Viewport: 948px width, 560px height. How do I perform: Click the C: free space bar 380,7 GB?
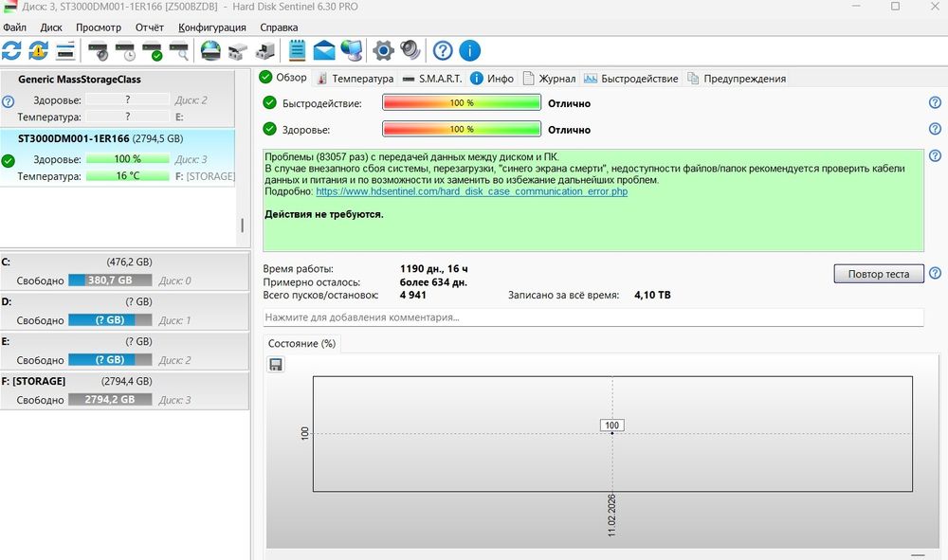(110, 280)
